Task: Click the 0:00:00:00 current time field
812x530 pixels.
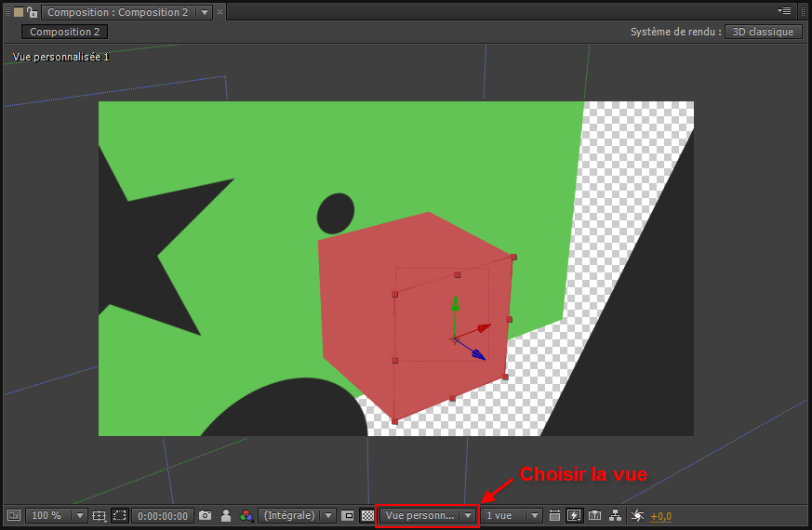Action: click(163, 516)
